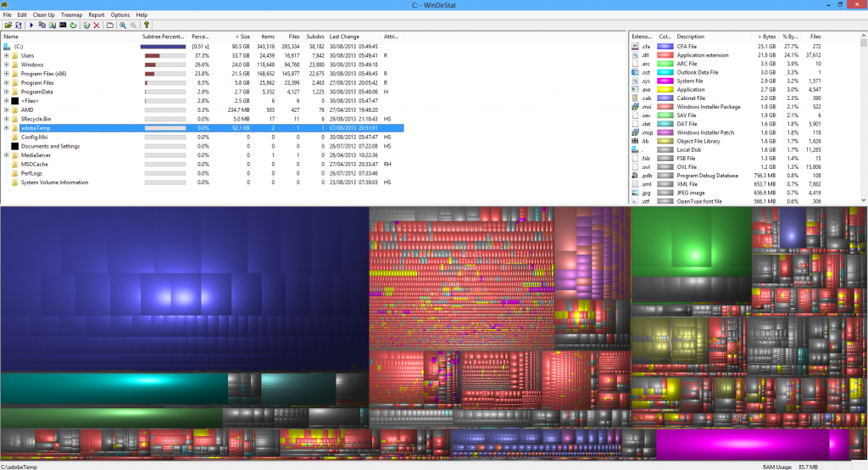Image resolution: width=868 pixels, height=470 pixels.
Task: Sort by the Items column header
Action: [264, 36]
